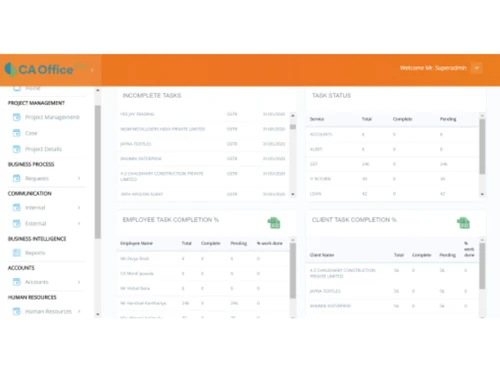Click Task Status scrollbar thumb
Screen dimensions: 500x375
(482, 147)
